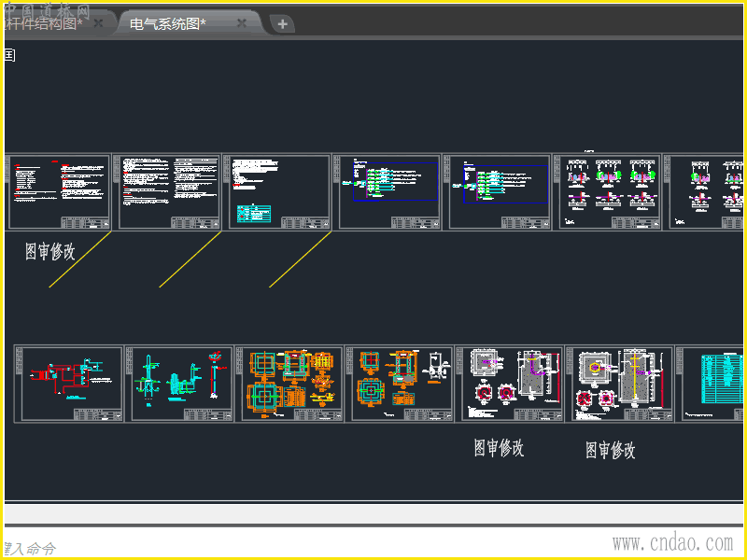The height and width of the screenshot is (560, 747).
Task: Click the 图审修改 label under the magenta conduit sheet
Action: (499, 448)
